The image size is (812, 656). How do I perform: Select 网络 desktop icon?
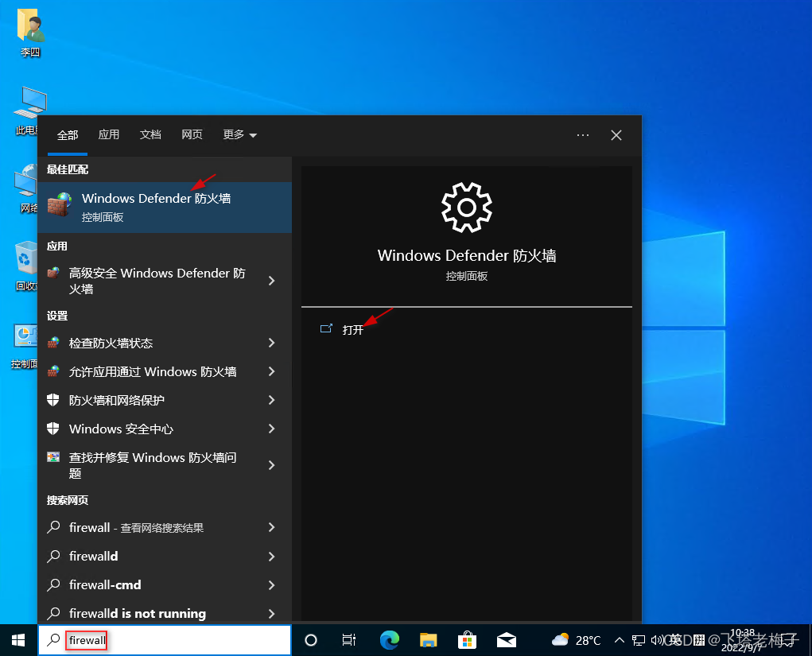[x=26, y=188]
